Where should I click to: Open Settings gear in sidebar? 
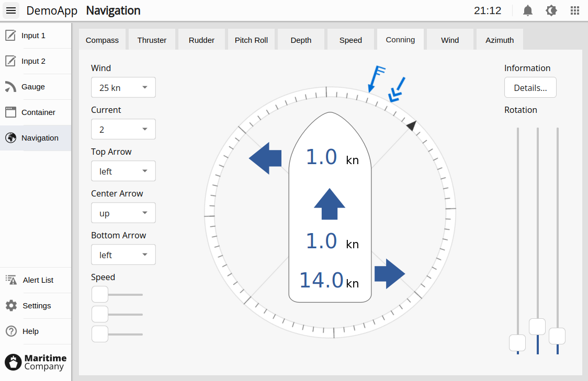(x=11, y=306)
